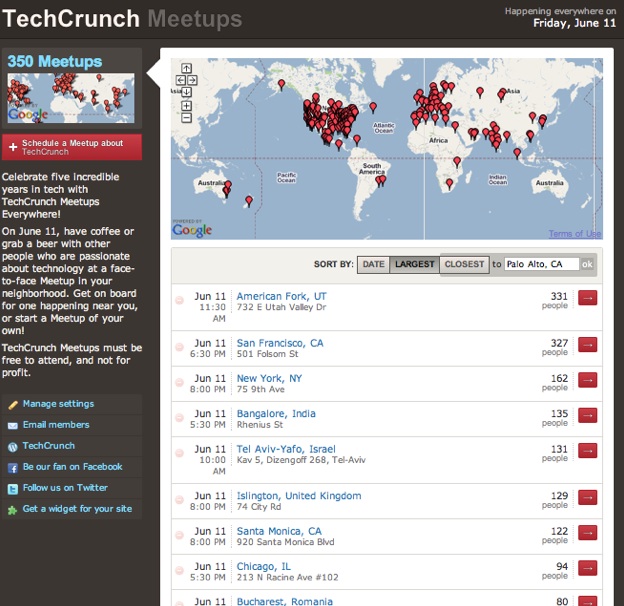Sort meetups by Closest
624x606 pixels.
(464, 265)
